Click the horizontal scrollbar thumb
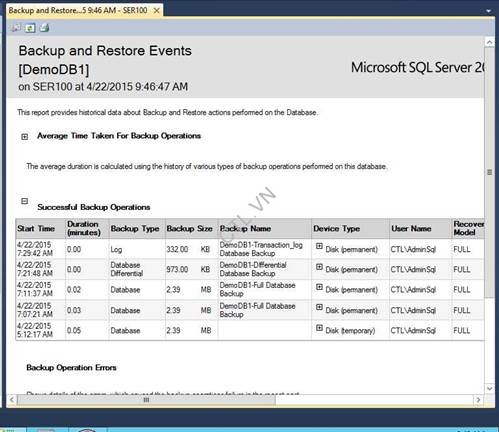Screen dimensions: 499x432 146,399
